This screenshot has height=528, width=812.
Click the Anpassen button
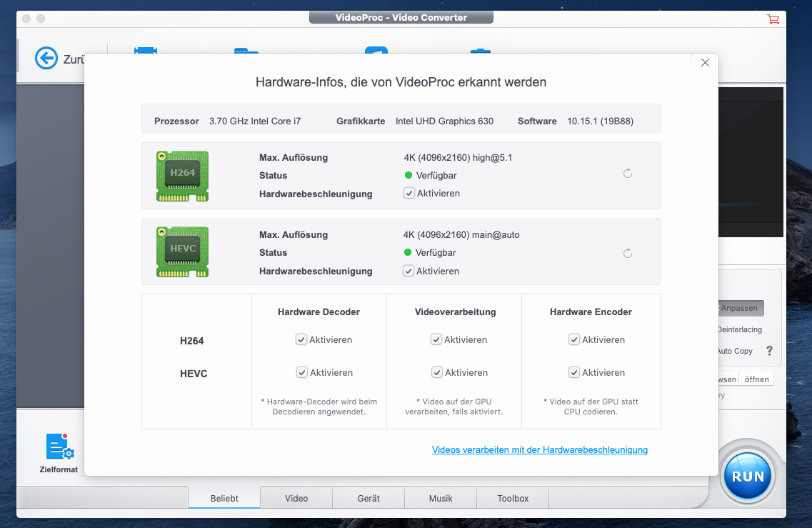pyautogui.click(x=741, y=308)
